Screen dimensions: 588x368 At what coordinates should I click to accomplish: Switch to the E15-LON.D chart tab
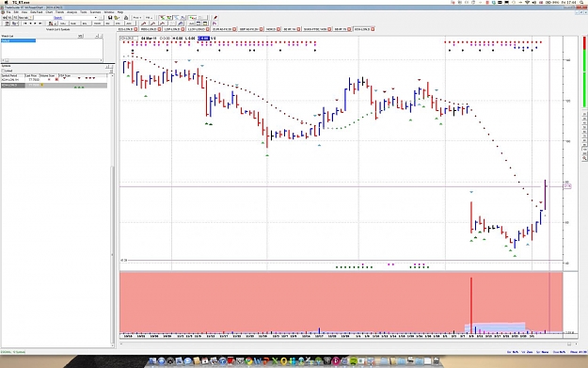126,29
